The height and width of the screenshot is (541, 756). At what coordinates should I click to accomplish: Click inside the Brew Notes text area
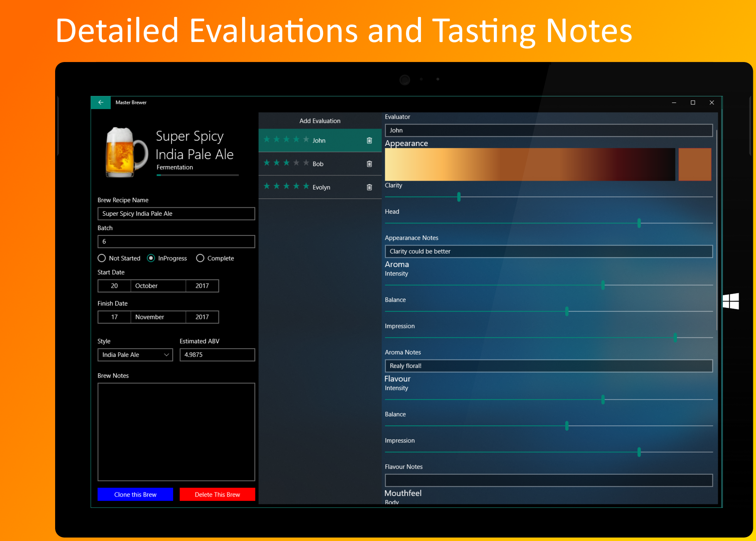pos(176,432)
